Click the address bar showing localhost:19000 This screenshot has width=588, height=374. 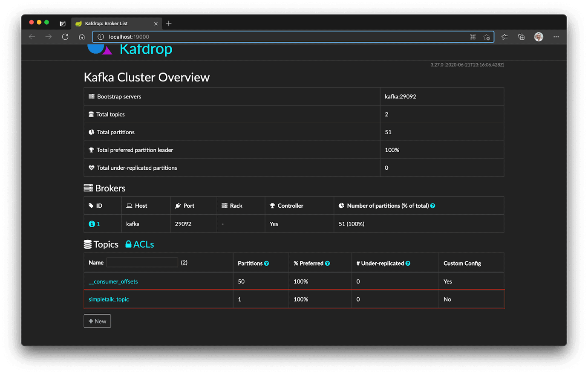tap(293, 37)
